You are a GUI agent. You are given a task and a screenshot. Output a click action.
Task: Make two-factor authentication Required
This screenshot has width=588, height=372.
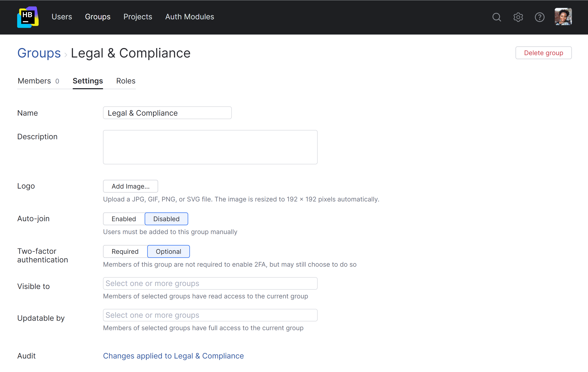125,251
